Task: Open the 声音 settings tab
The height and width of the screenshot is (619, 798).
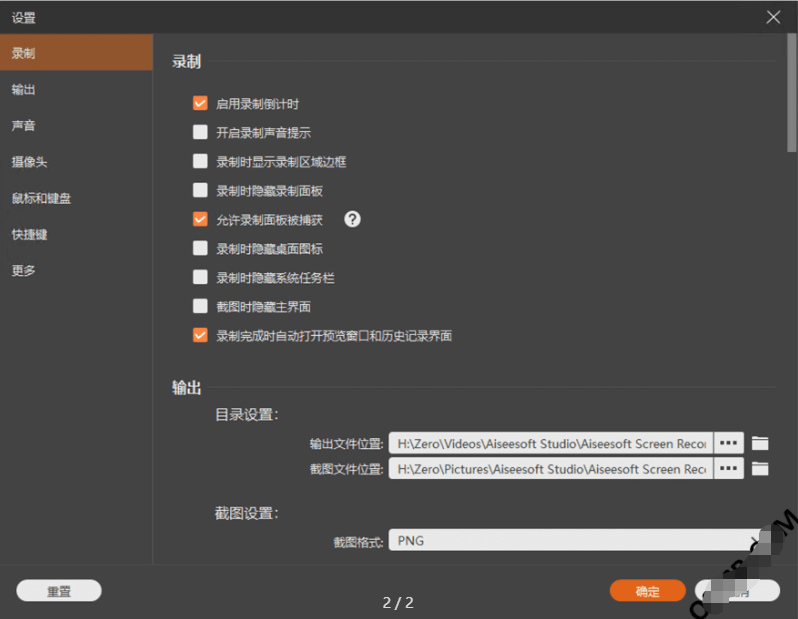Action: tap(24, 126)
